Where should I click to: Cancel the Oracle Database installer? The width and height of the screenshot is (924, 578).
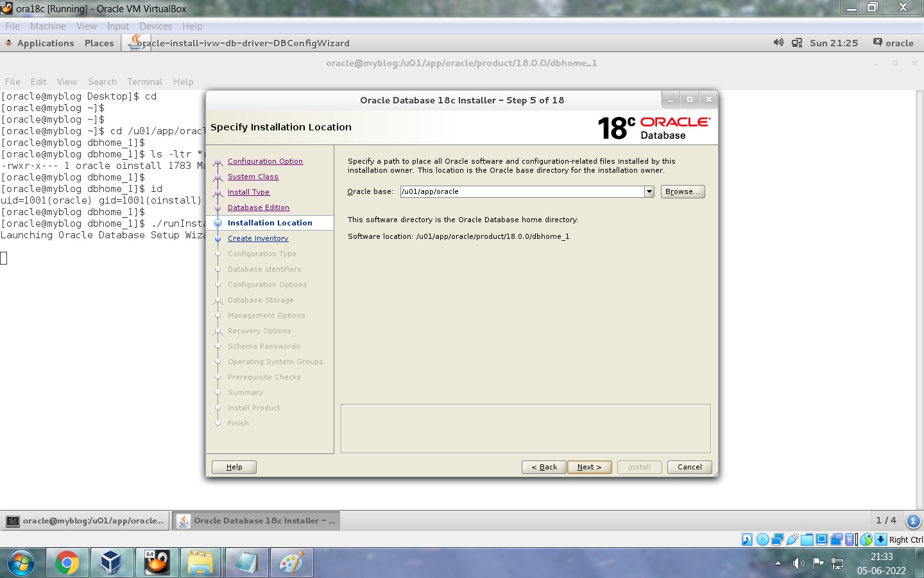pyautogui.click(x=690, y=467)
